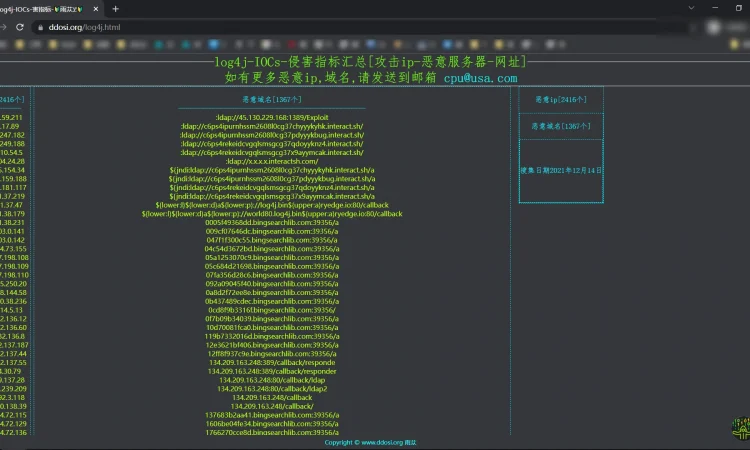The image size is (750, 450).
Task: Open 恶意域名[1367个] in the right sidebar box
Action: tap(561, 126)
